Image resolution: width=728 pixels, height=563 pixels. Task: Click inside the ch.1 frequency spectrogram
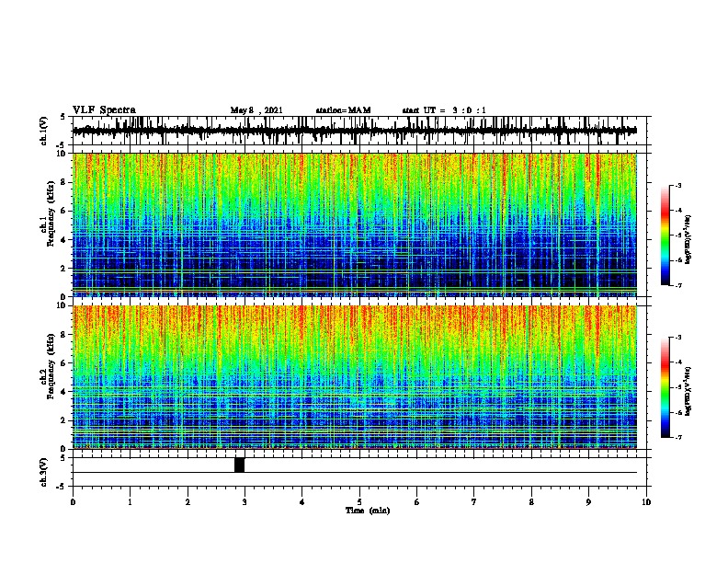(x=355, y=224)
